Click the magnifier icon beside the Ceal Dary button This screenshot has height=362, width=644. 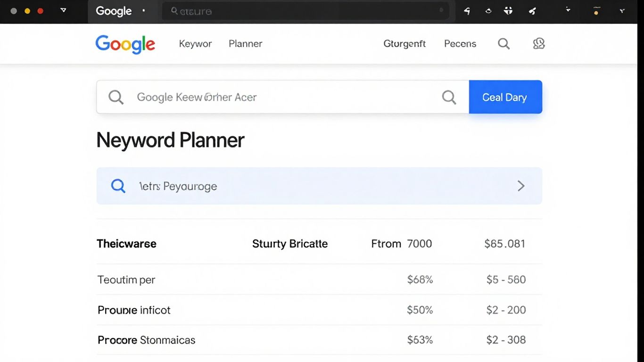pos(449,97)
